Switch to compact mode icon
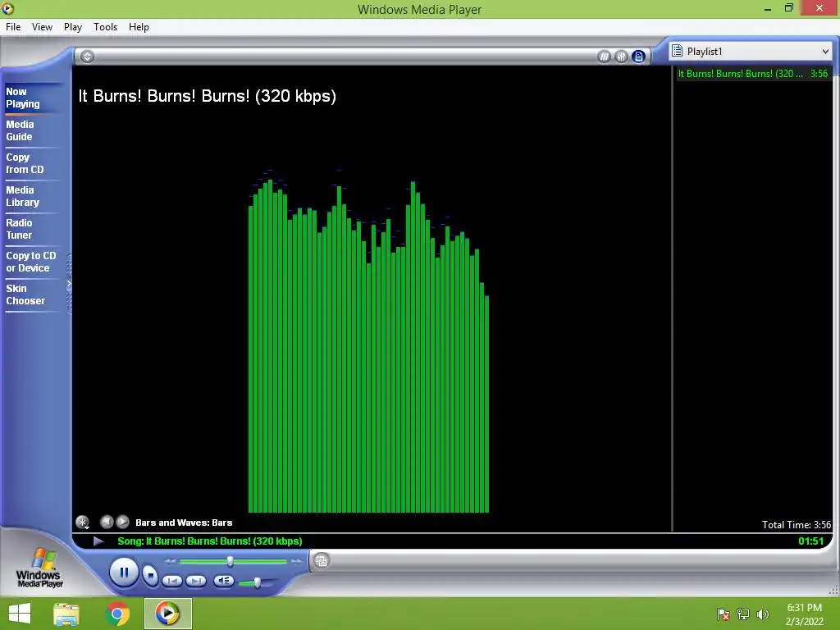This screenshot has width=840, height=630. point(322,561)
